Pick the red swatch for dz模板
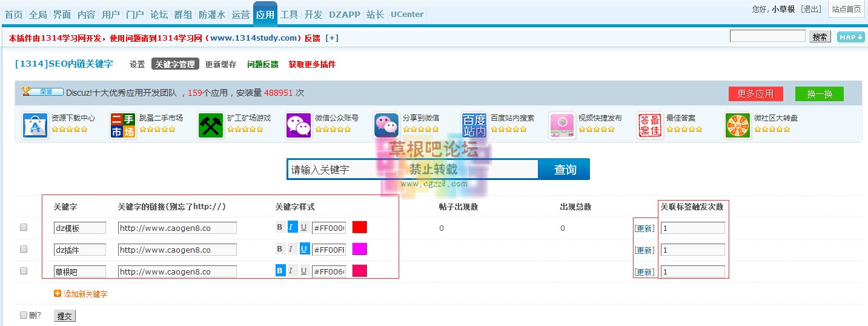Viewport: 868px width, 326px height. pyautogui.click(x=360, y=227)
